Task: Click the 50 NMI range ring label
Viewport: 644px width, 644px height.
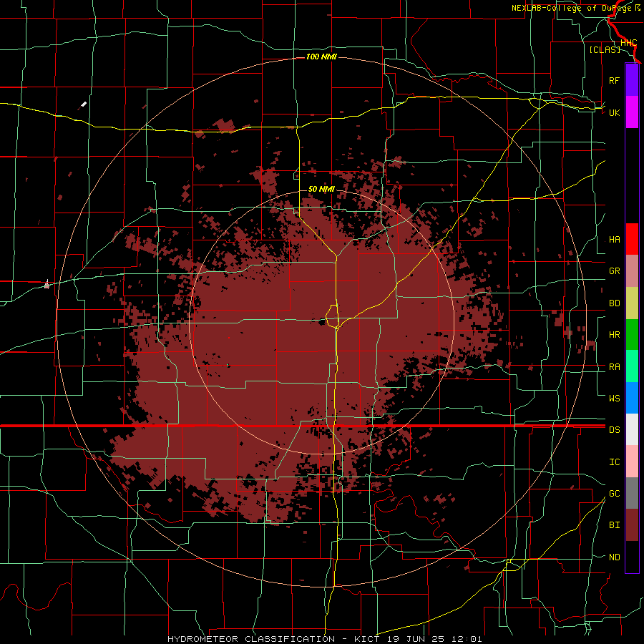Action: point(321,189)
